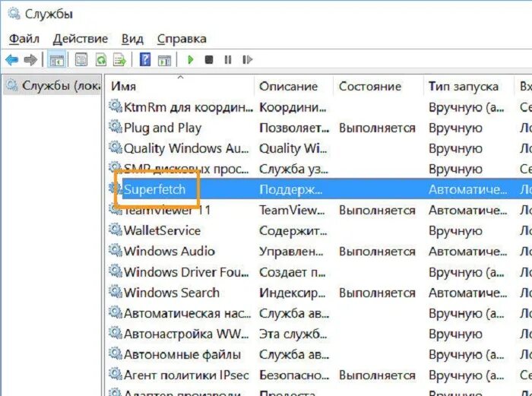Viewport: 532px width, 396px height.
Task: Select the Агент политики IPsec service
Action: [186, 375]
